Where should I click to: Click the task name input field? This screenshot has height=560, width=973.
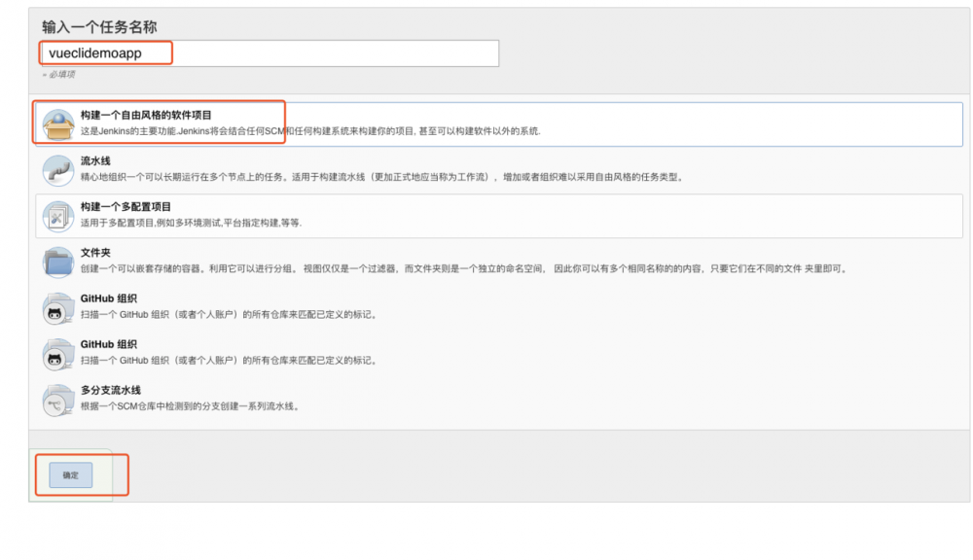click(x=270, y=53)
